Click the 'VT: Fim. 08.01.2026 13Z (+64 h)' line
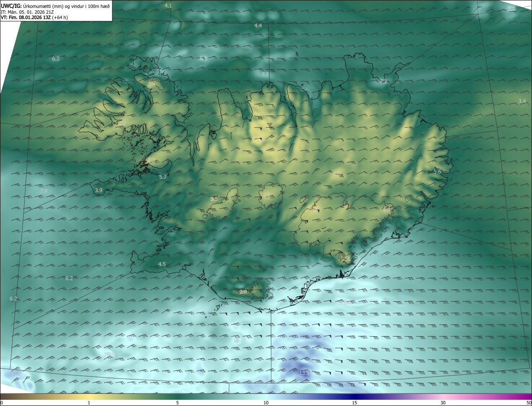This screenshot has width=532, height=406. coord(34,17)
